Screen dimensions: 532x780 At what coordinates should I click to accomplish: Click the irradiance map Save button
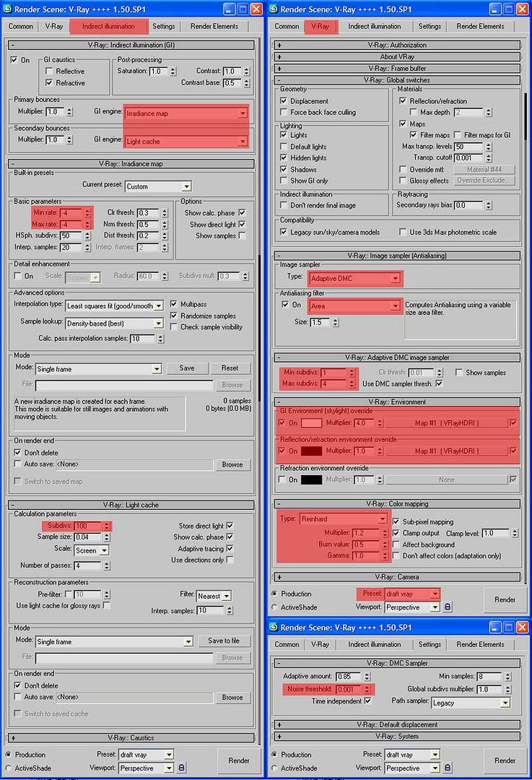[187, 368]
